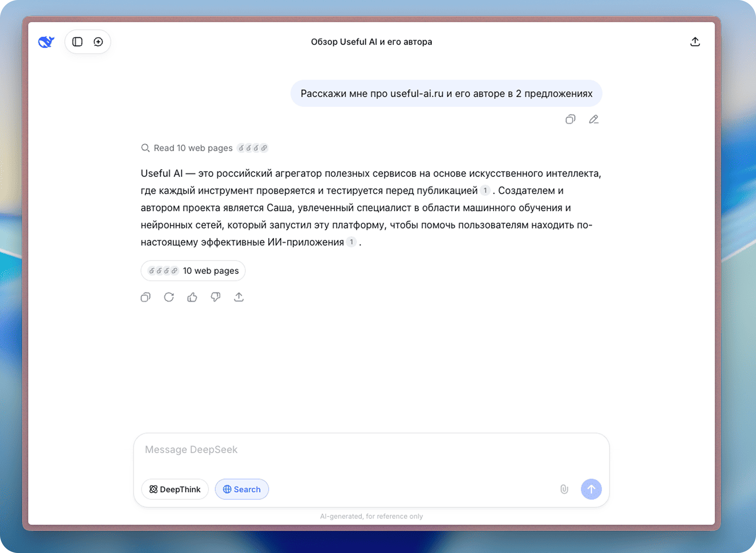Attach a file with the paperclip

(x=564, y=489)
